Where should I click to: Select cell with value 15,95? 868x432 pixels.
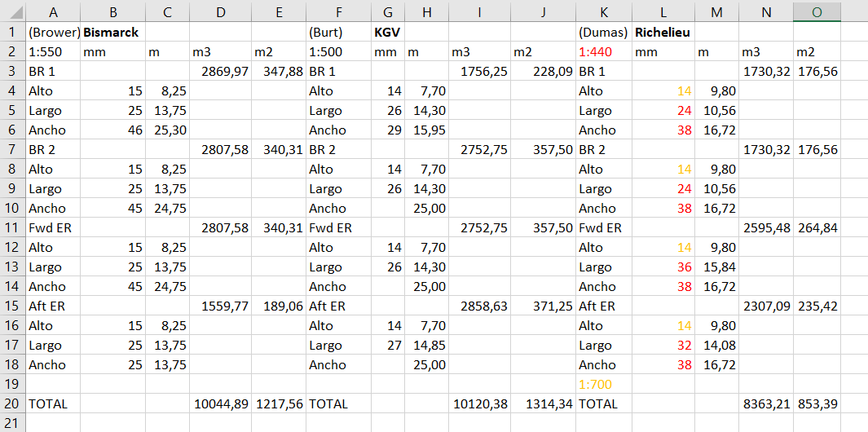click(x=426, y=130)
